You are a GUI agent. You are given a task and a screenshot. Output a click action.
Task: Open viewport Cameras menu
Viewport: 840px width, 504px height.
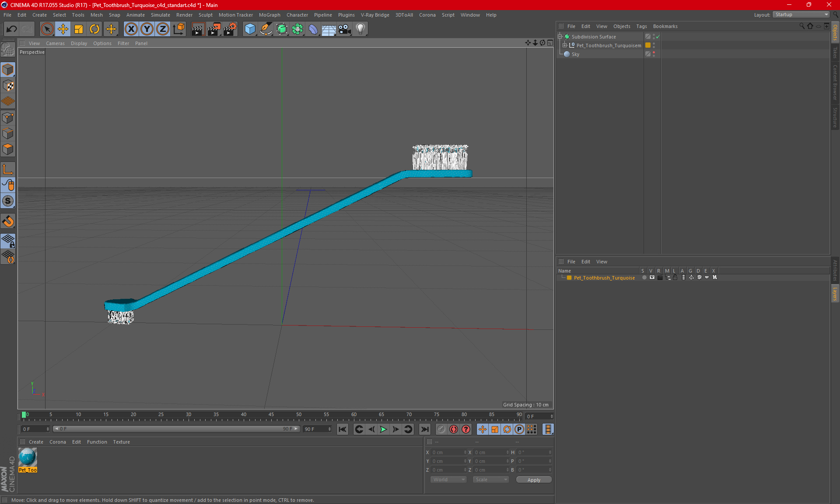click(55, 43)
